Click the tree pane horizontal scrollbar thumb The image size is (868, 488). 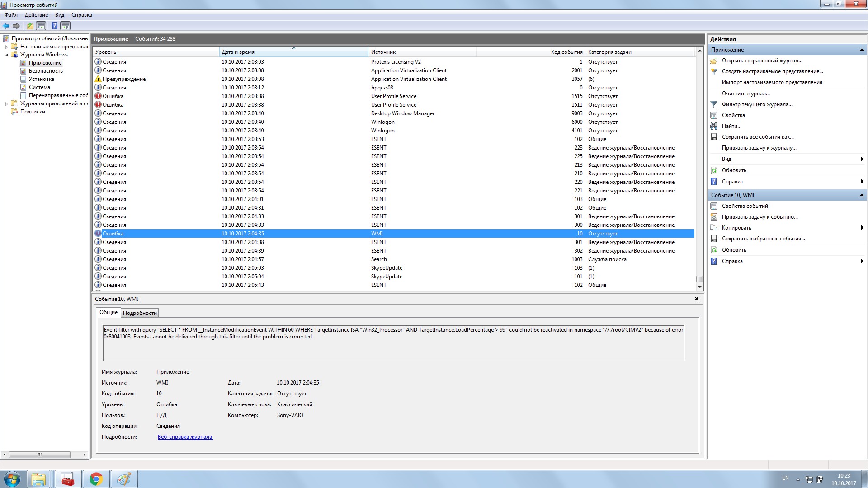(39, 455)
